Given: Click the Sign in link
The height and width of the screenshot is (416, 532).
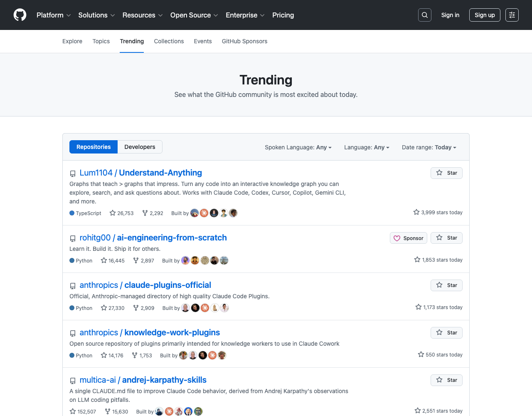Looking at the screenshot, I should click(450, 15).
